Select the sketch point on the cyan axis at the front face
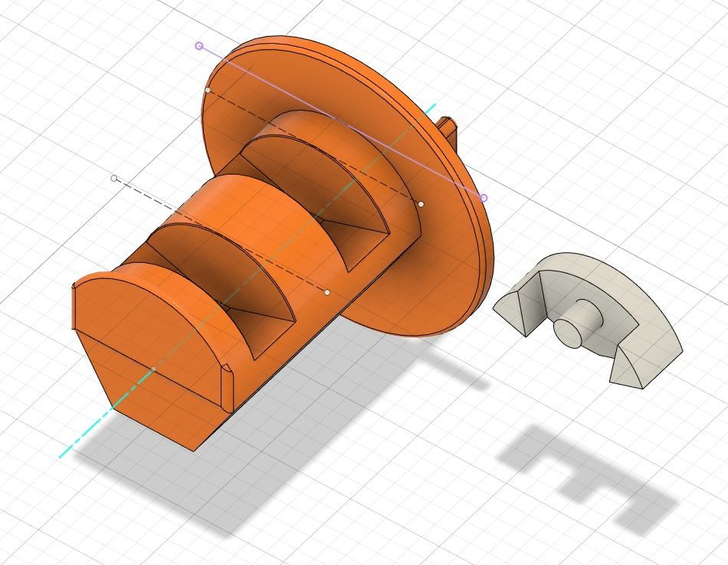This screenshot has height=565, width=728. (x=154, y=369)
